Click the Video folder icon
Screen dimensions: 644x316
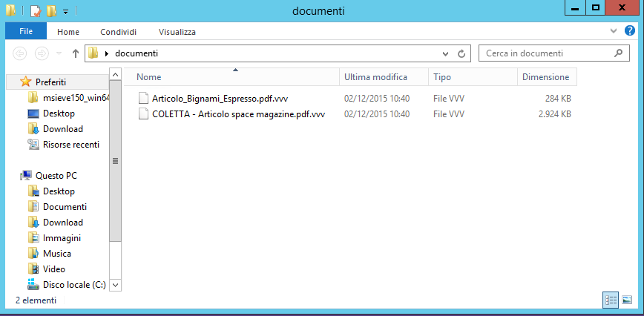pyautogui.click(x=33, y=269)
